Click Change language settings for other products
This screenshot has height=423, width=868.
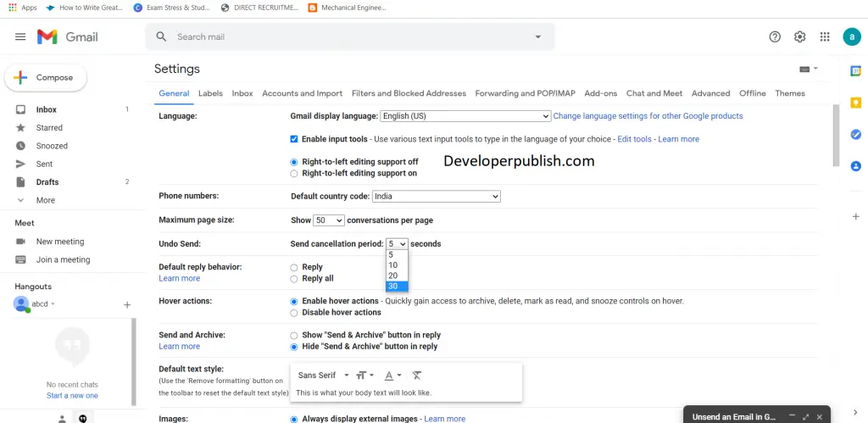point(648,116)
